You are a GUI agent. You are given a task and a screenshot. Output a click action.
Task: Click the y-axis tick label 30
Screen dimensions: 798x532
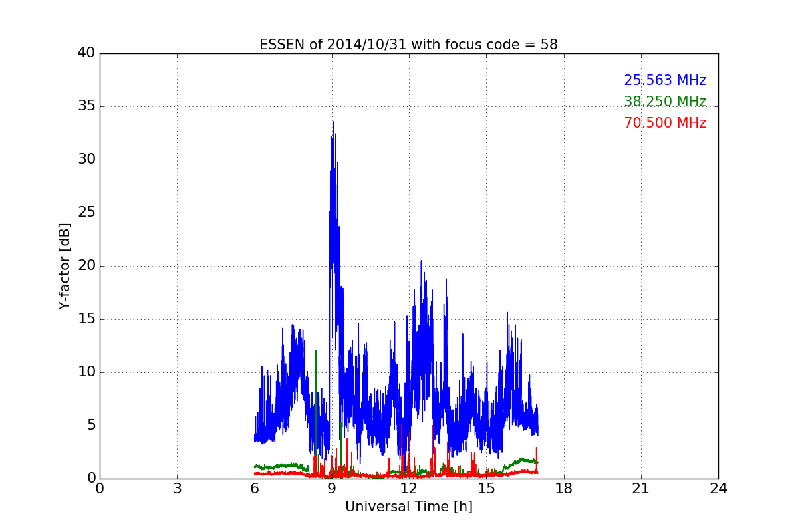point(86,160)
